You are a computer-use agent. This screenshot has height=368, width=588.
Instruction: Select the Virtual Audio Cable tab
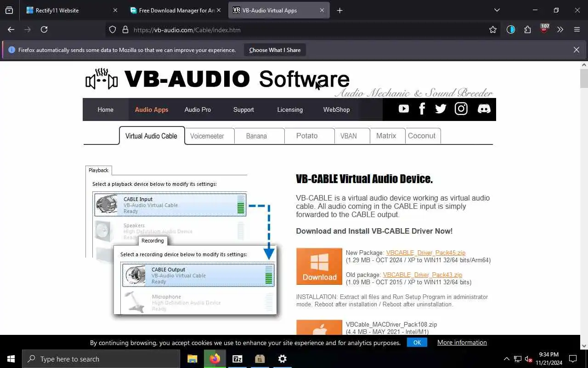151,136
